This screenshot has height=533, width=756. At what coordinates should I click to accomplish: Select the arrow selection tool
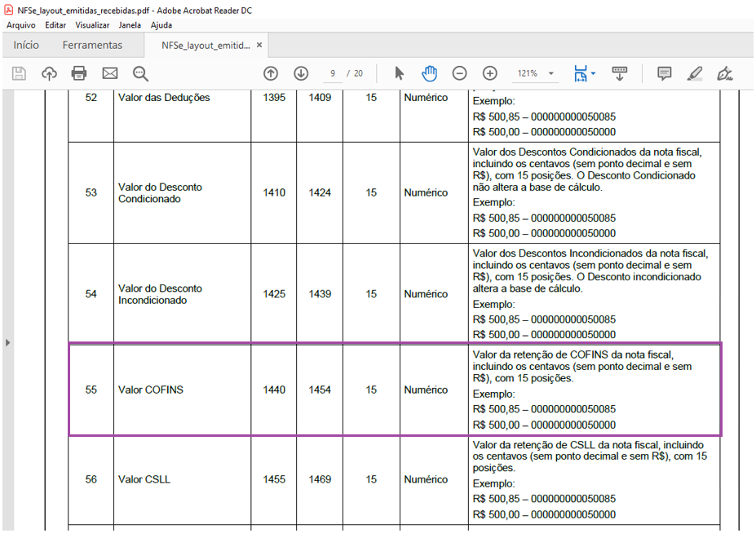pyautogui.click(x=400, y=73)
